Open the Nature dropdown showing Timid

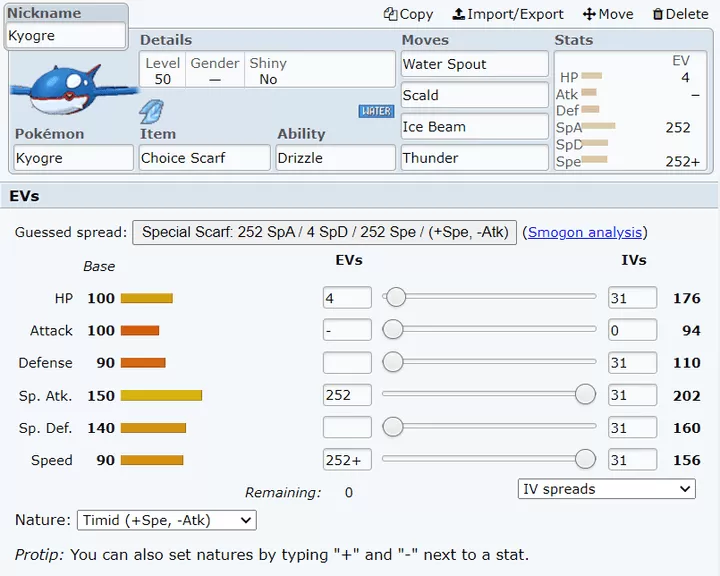click(x=167, y=520)
